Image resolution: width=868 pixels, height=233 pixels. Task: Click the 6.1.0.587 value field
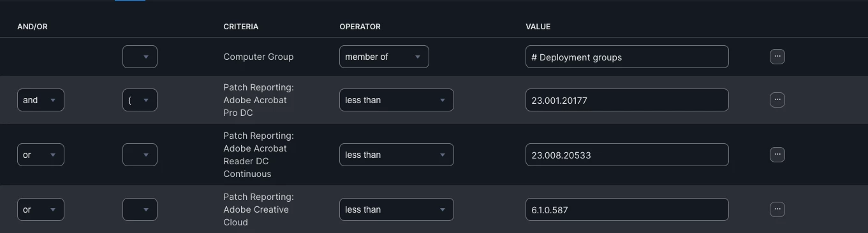pyautogui.click(x=627, y=209)
